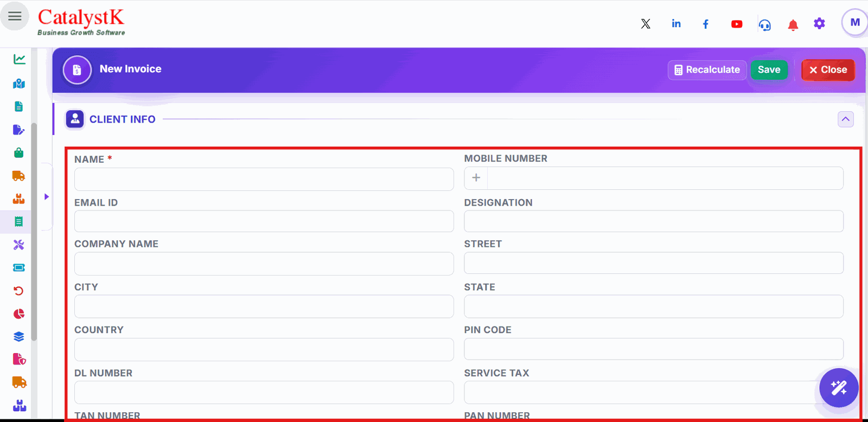Image resolution: width=868 pixels, height=422 pixels.
Task: Open the map location sidebar icon
Action: [19, 84]
